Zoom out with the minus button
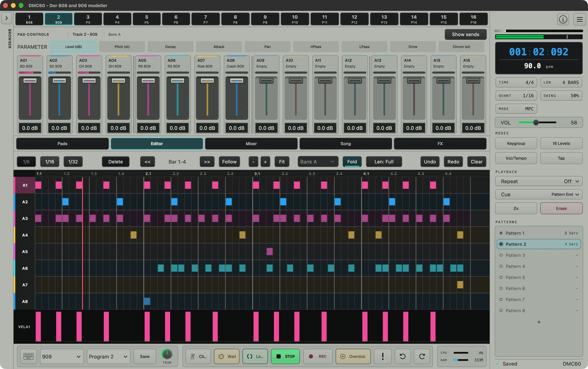The image size is (588, 369). click(x=253, y=162)
